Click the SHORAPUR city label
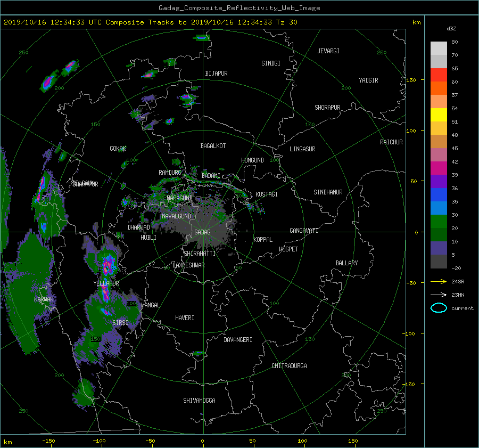 (327, 108)
